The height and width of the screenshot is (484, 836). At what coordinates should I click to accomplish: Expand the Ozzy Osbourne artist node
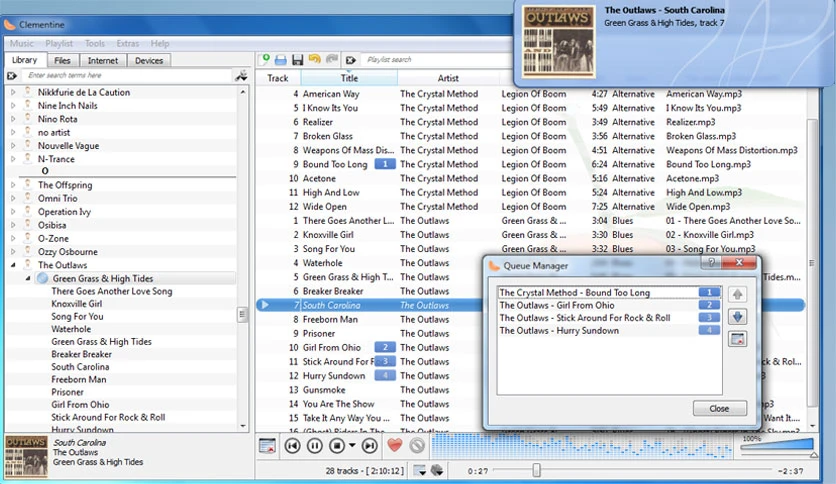13,252
